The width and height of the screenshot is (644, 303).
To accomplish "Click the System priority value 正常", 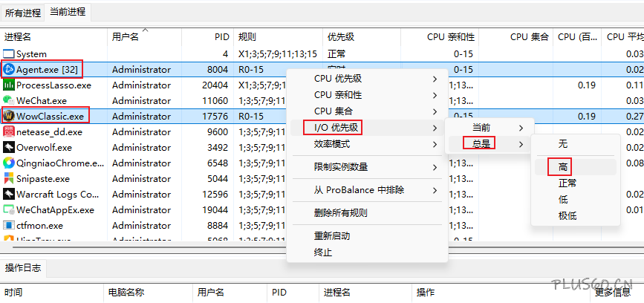I will pos(336,53).
